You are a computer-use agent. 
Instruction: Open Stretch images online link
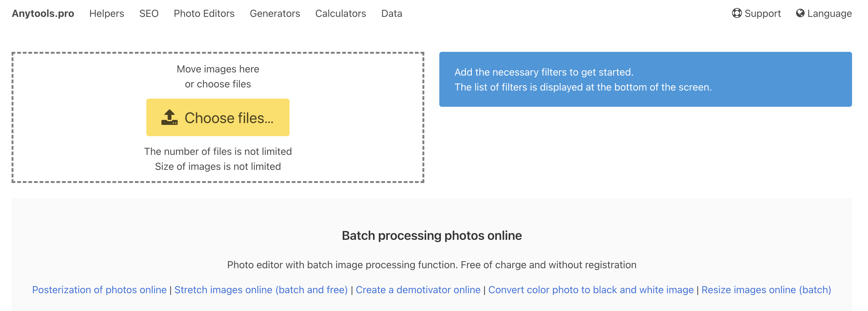[x=261, y=290]
